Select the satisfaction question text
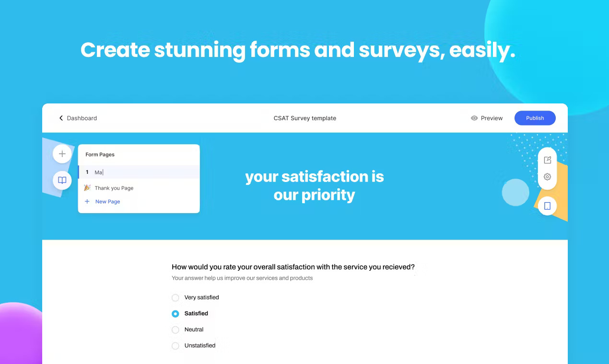The height and width of the screenshot is (364, 609). click(293, 267)
